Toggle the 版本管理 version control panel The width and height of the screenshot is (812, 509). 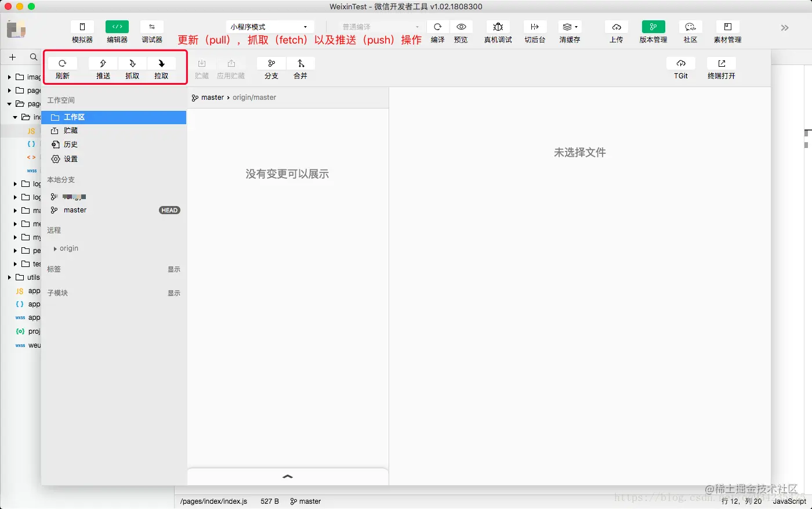pos(654,27)
